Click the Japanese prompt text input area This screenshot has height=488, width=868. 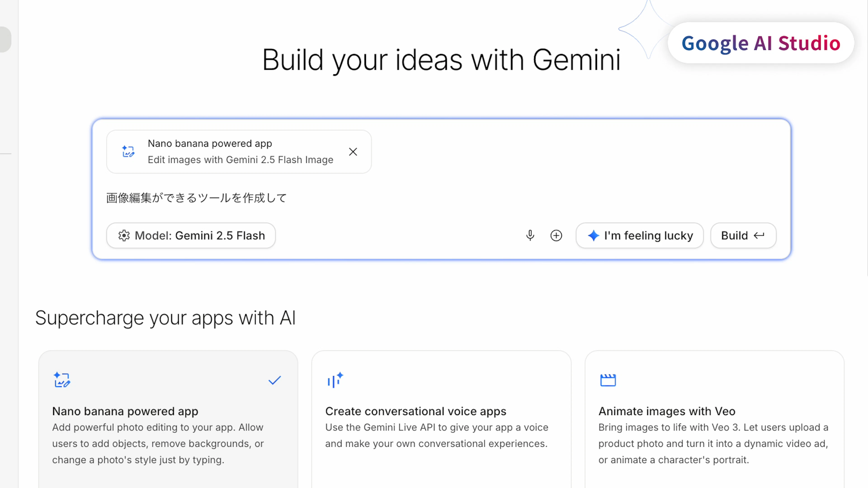(404, 198)
